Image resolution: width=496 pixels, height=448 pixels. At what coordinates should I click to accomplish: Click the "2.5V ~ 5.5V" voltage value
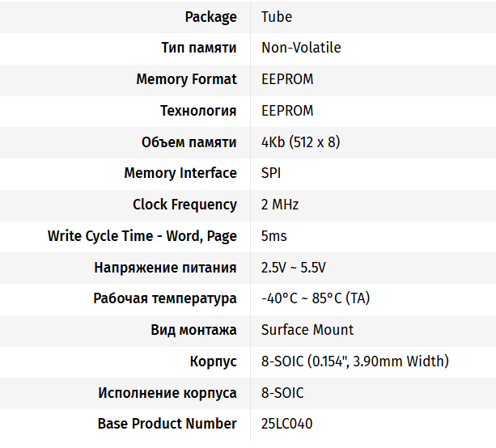[294, 268]
